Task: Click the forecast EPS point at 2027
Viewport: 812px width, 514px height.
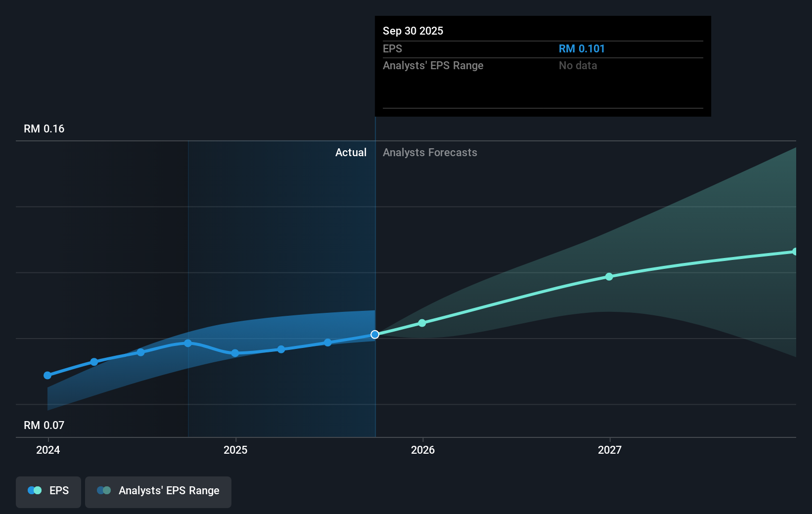Action: click(x=609, y=277)
